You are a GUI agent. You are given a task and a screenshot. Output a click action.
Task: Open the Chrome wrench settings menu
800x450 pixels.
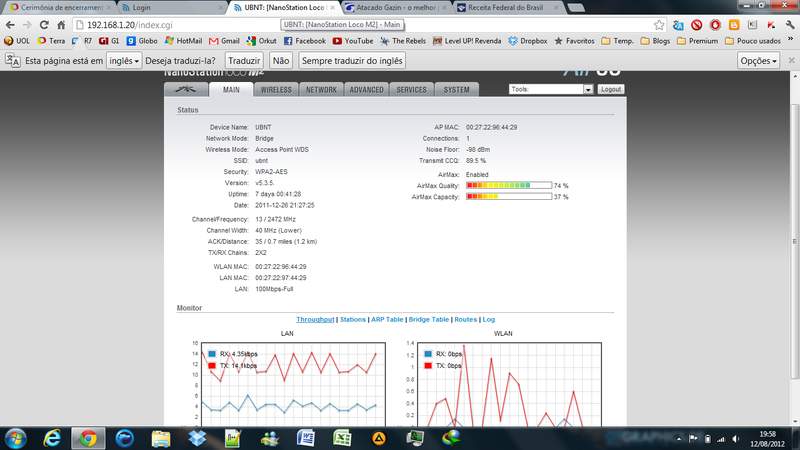[790, 24]
